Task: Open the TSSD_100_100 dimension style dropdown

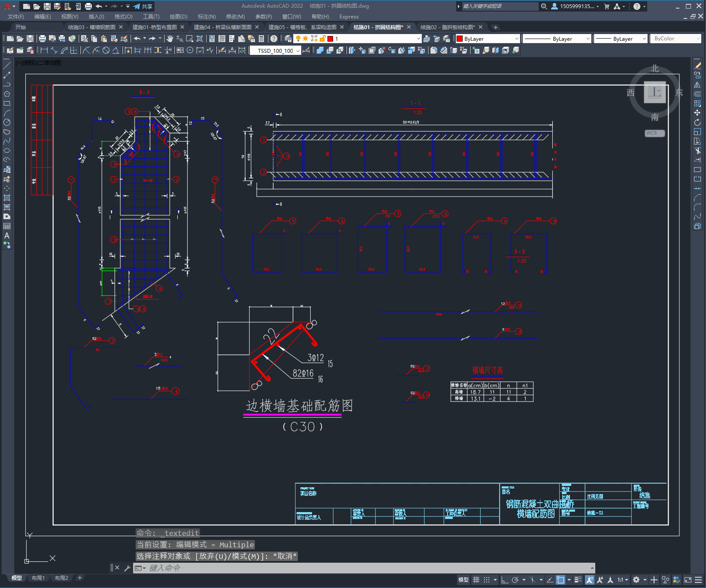Action: coord(276,51)
